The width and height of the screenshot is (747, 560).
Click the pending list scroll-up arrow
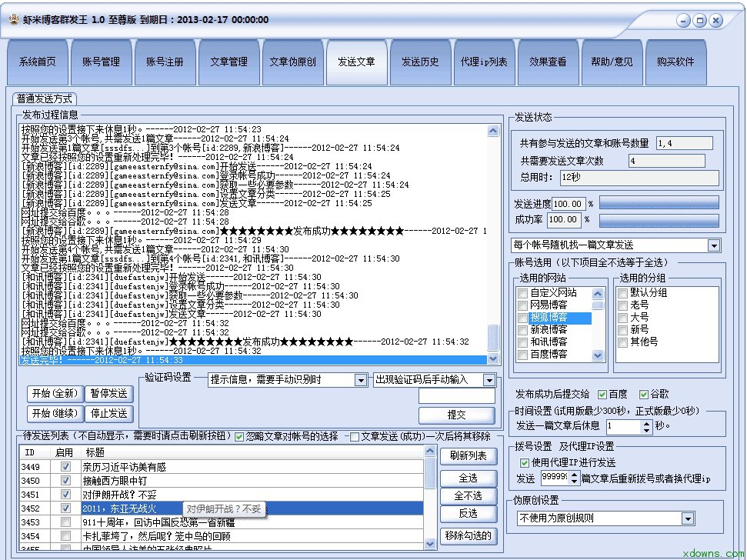430,451
